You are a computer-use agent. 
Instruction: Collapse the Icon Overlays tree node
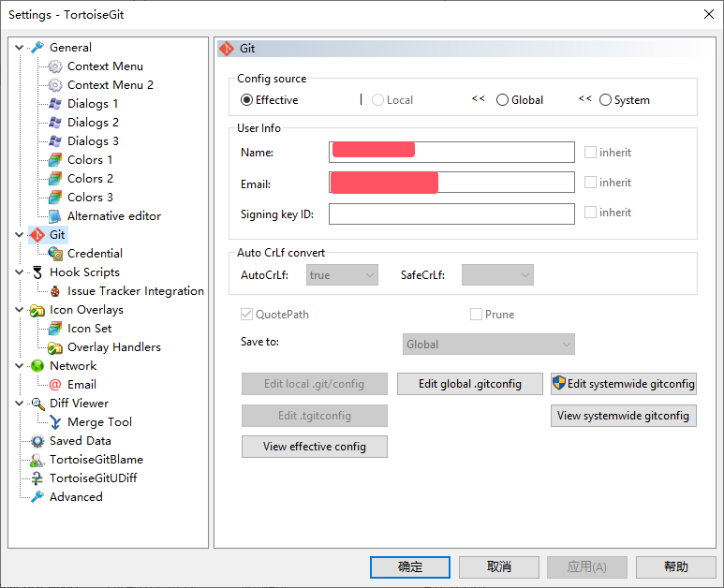20,310
